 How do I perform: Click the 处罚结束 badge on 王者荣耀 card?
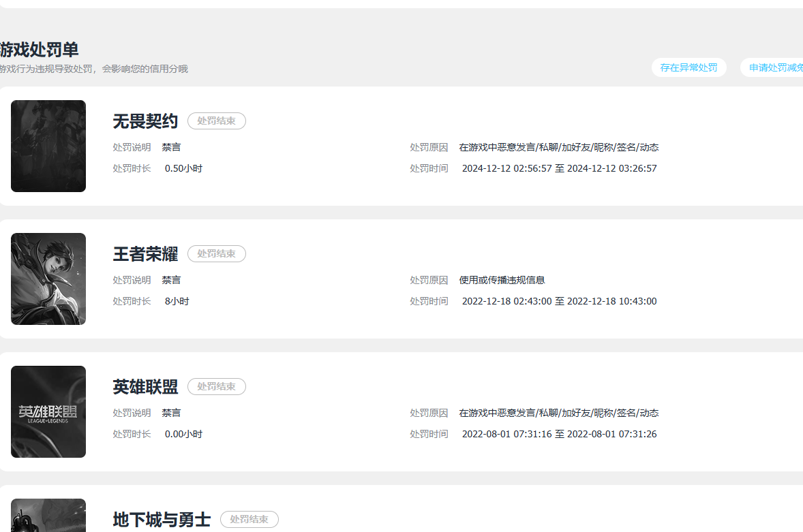216,253
